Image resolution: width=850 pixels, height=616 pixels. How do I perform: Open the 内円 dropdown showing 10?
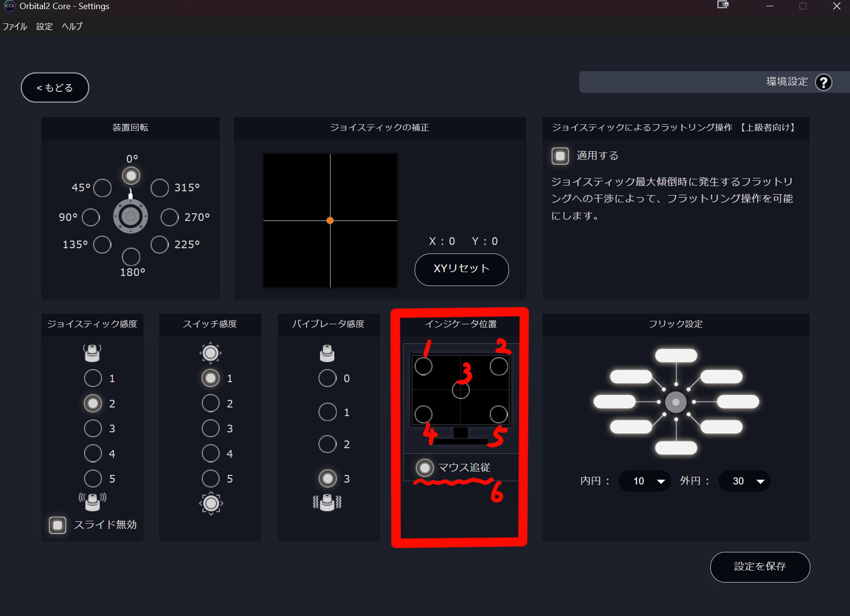tap(644, 481)
